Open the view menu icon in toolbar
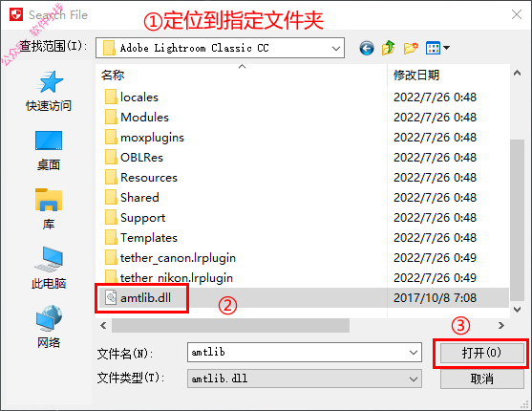The width and height of the screenshot is (532, 411). coord(437,48)
